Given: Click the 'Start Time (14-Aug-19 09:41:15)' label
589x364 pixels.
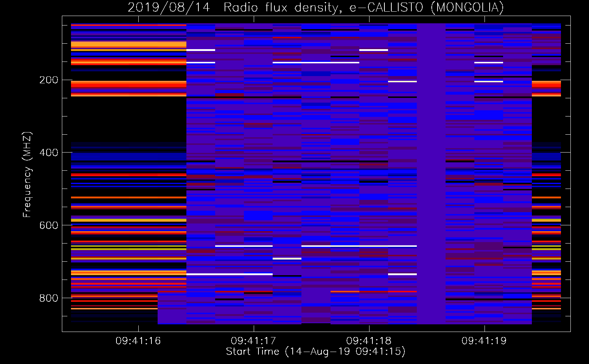Looking at the screenshot, I should 316,352.
